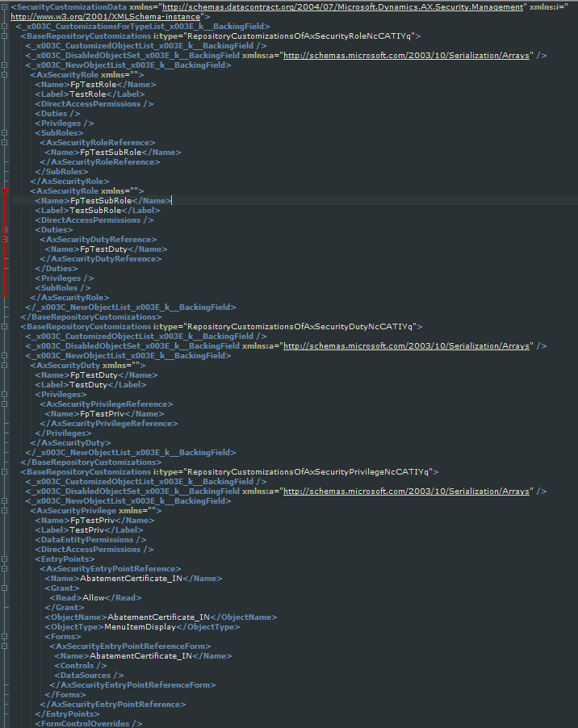The width and height of the screenshot is (578, 728).
Task: Click the closing /AxSecurityEntryPointReferenceForm tag
Action: point(132,685)
